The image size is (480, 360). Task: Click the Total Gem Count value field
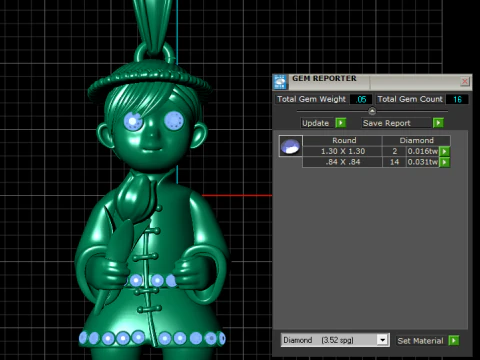(457, 99)
